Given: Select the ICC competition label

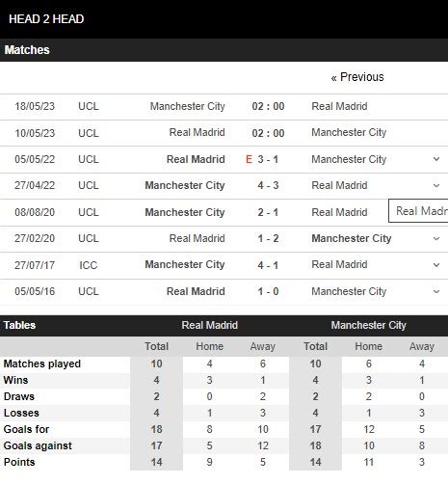Looking at the screenshot, I should 89,265.
